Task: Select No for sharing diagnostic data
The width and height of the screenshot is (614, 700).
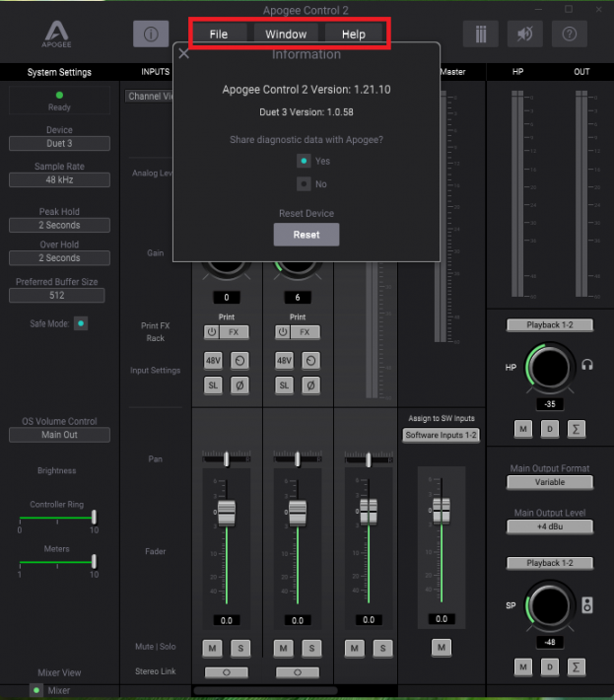Action: [305, 184]
